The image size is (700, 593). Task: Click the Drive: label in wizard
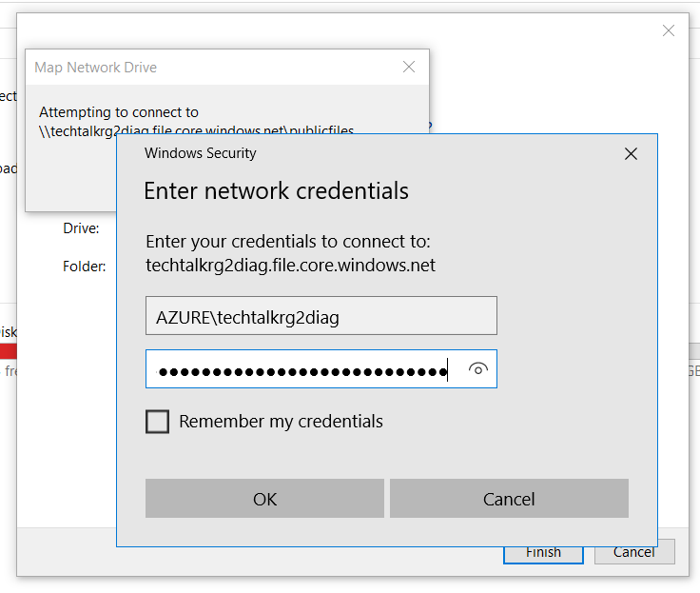point(81,228)
